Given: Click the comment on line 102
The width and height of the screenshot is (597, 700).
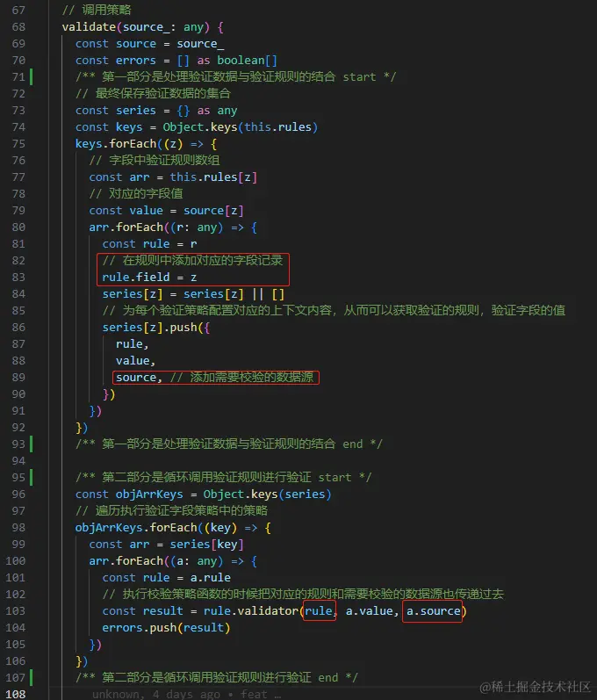Looking at the screenshot, I should point(303,595).
